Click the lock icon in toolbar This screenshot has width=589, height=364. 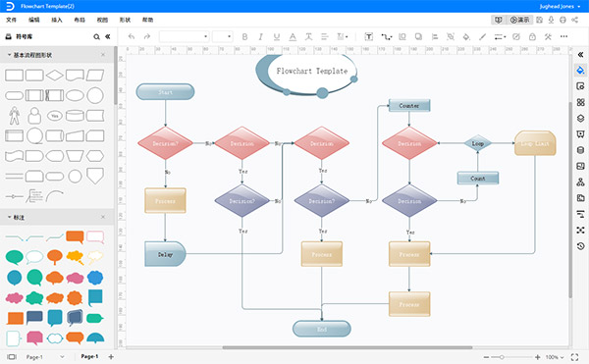(532, 36)
